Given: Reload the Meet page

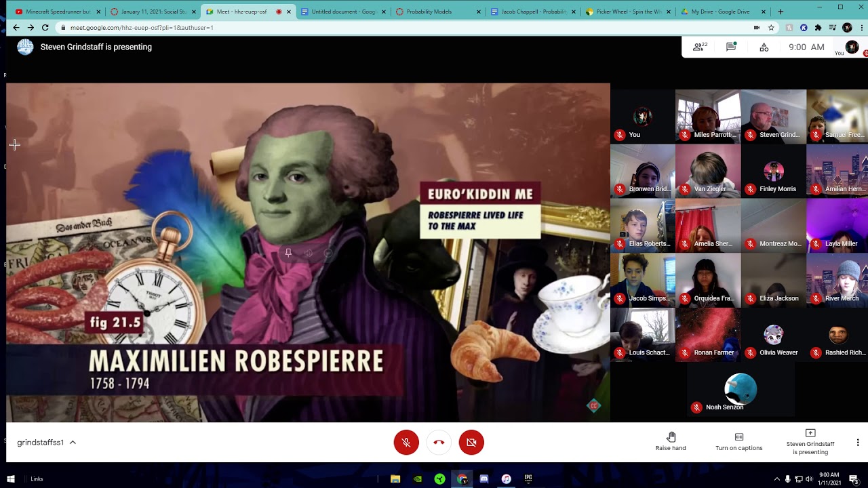Looking at the screenshot, I should tap(45, 28).
